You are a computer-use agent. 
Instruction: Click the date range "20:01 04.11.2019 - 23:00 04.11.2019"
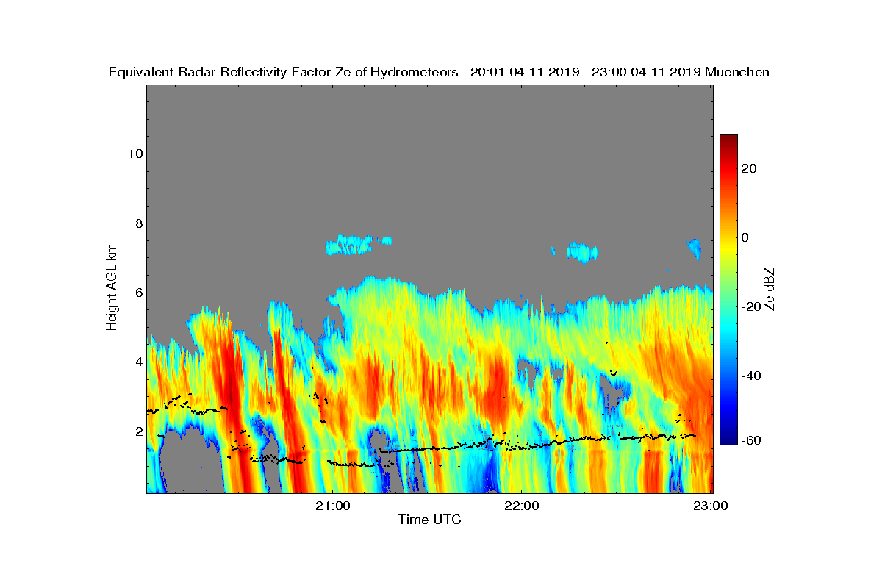[585, 72]
